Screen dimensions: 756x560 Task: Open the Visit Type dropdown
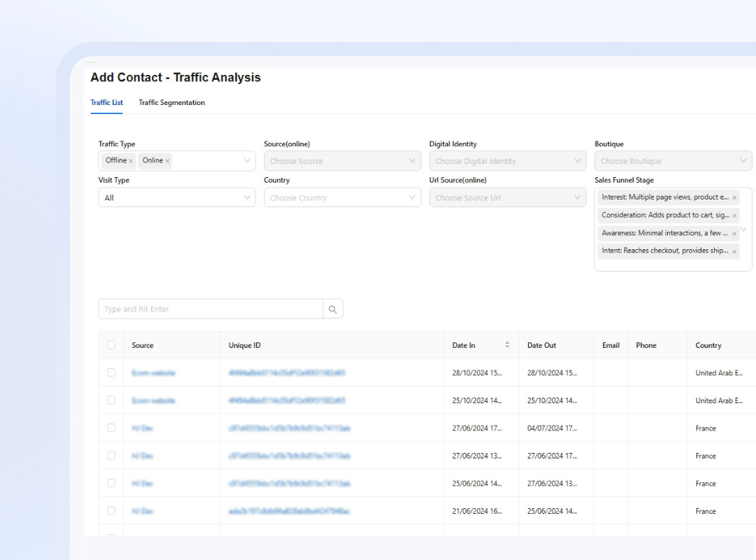[177, 197]
